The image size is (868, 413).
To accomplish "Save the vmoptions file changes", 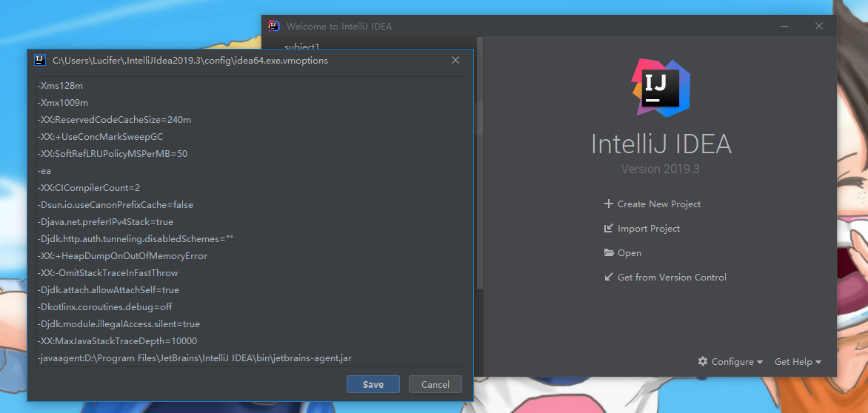I will pos(373,384).
